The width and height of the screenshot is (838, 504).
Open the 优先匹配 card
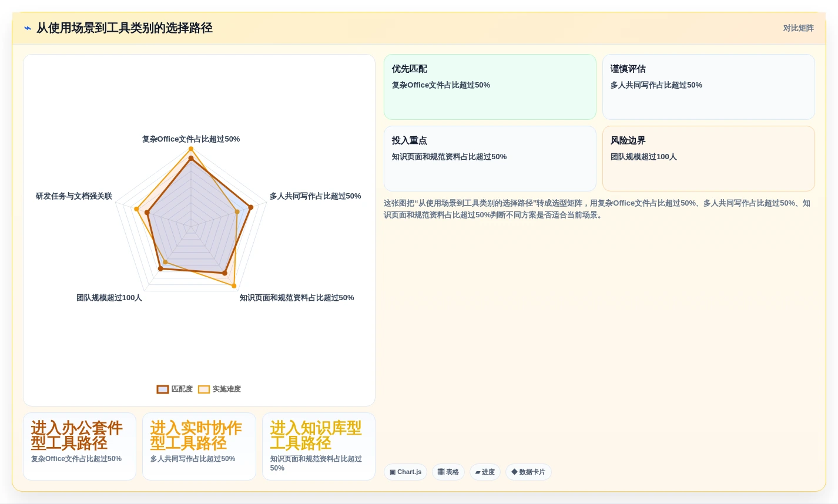pyautogui.click(x=490, y=87)
